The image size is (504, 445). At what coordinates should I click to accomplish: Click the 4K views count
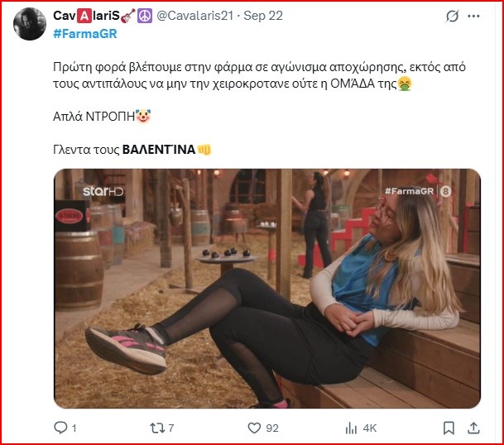point(370,428)
